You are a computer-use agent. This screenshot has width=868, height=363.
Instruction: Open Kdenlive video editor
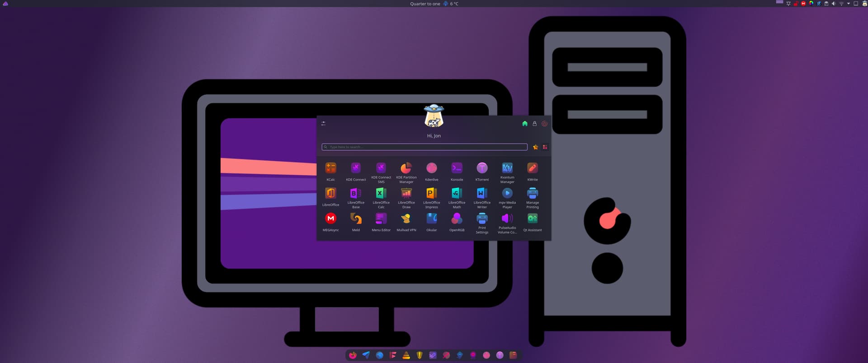[431, 168]
